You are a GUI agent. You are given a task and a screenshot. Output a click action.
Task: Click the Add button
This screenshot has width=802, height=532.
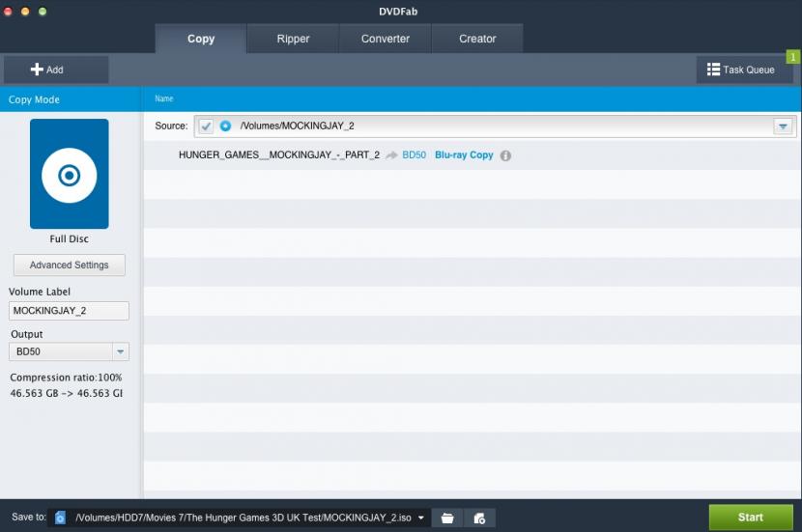(47, 70)
